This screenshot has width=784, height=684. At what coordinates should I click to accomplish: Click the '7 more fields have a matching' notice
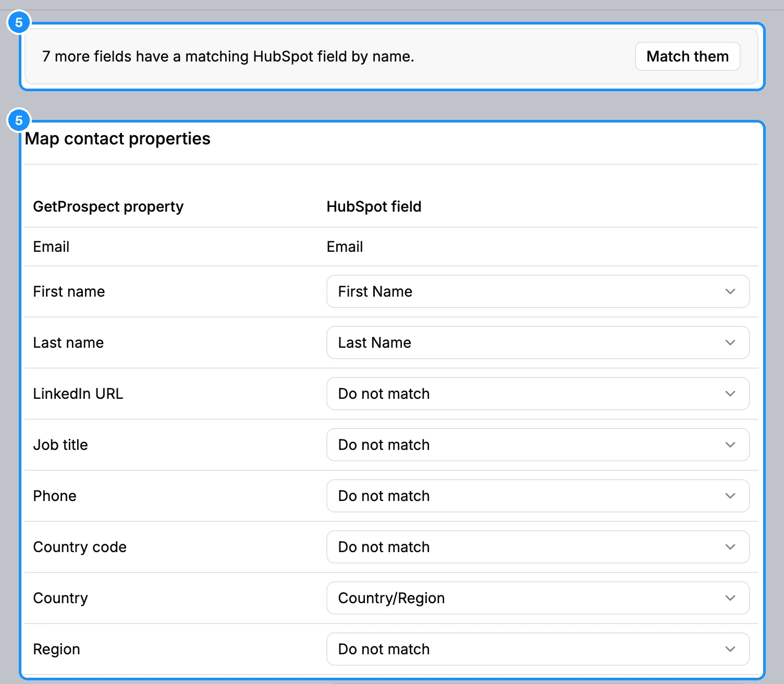pos(228,56)
